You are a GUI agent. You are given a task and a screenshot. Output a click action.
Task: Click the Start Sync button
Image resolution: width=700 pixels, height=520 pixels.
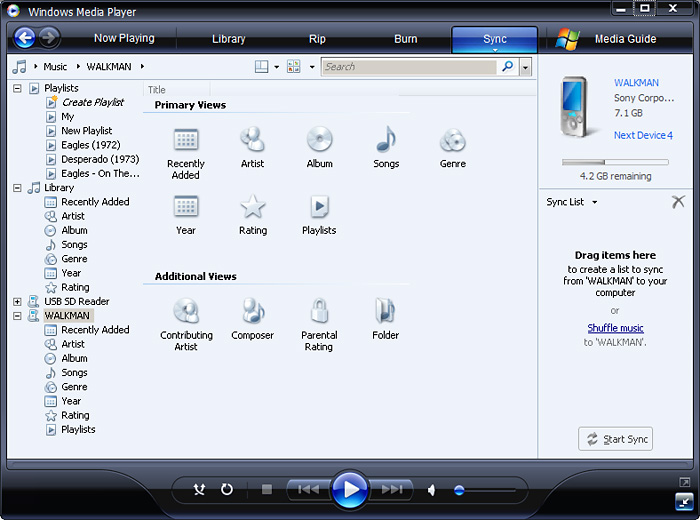(x=615, y=439)
